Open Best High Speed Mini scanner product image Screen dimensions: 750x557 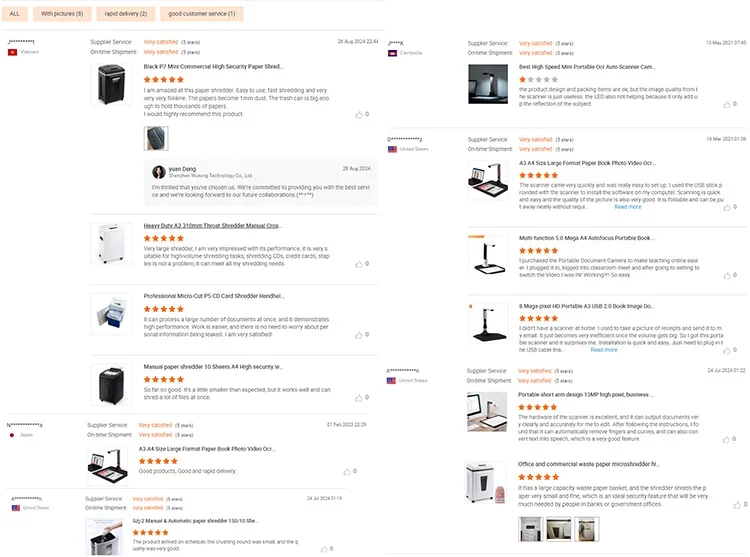click(488, 84)
